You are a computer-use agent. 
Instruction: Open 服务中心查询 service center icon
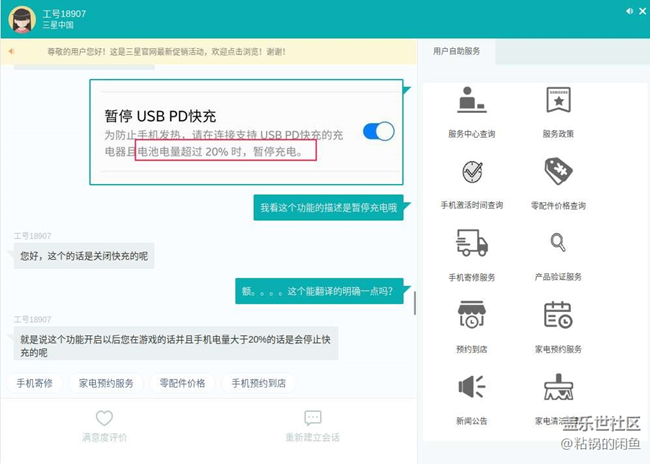coord(471,102)
